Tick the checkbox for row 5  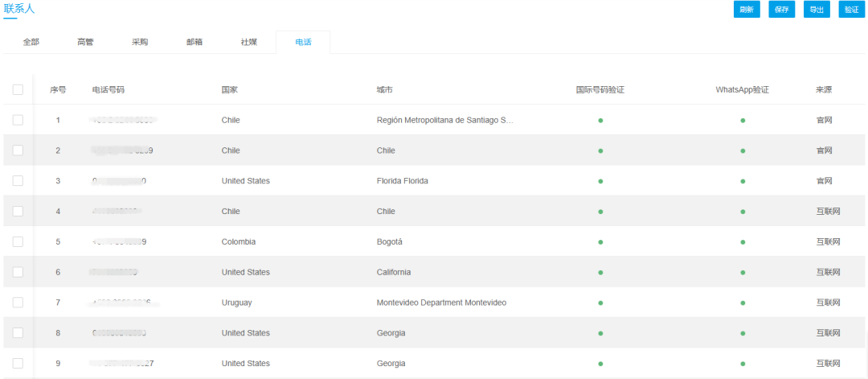click(18, 241)
